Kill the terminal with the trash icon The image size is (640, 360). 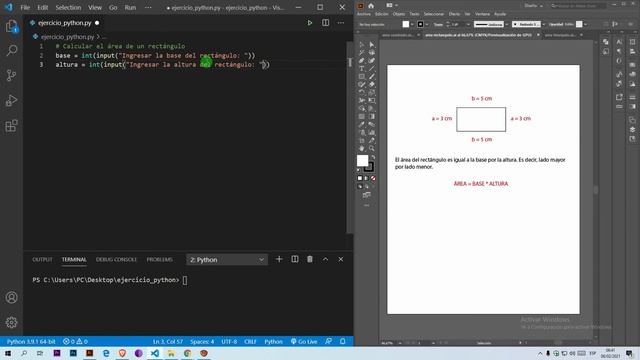tap(310, 259)
